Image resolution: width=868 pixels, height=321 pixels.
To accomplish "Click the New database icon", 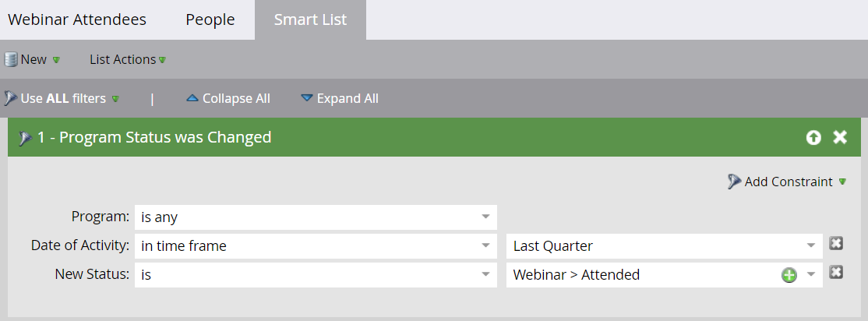I will click(10, 59).
